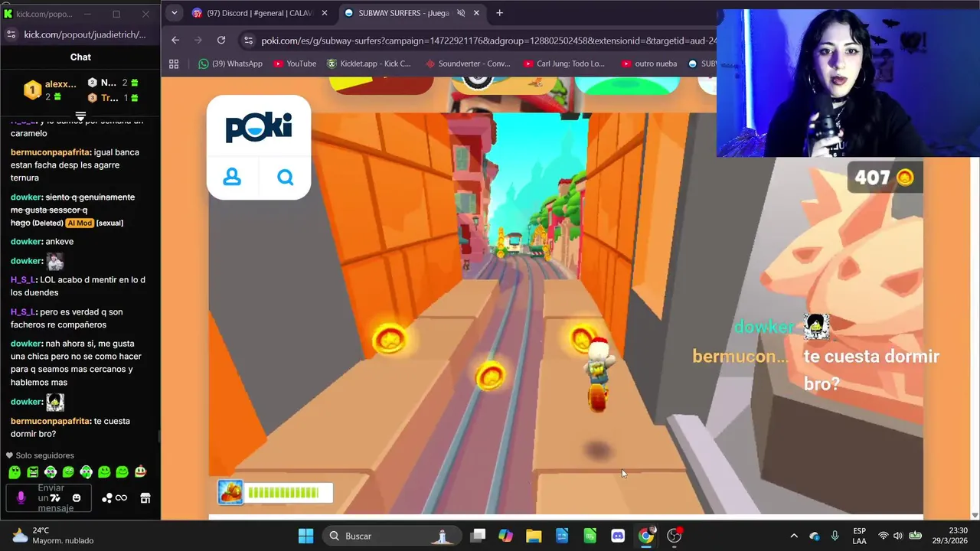Open Carl Jung: Todo Lo... bookmark

[x=564, y=64]
